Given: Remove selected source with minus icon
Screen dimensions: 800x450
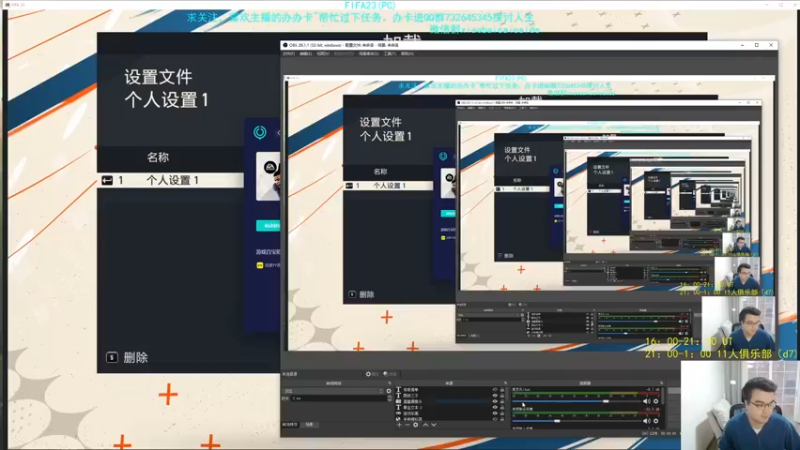Looking at the screenshot, I should pyautogui.click(x=407, y=424).
